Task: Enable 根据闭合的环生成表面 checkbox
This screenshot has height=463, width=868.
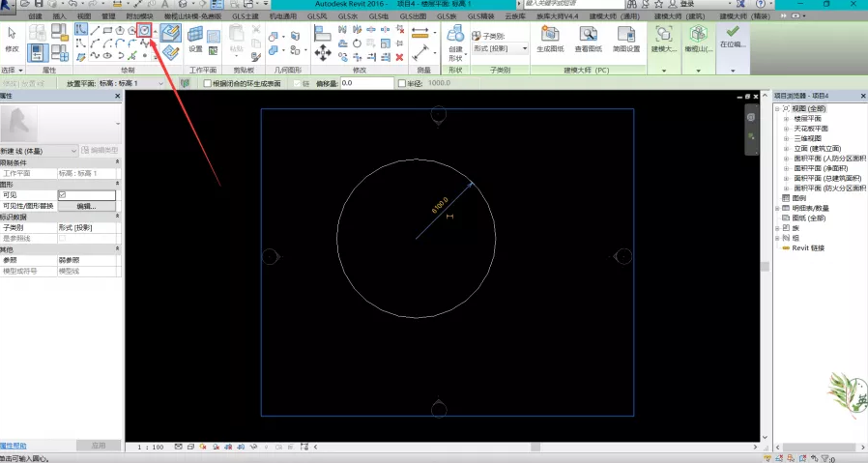Action: coord(206,84)
